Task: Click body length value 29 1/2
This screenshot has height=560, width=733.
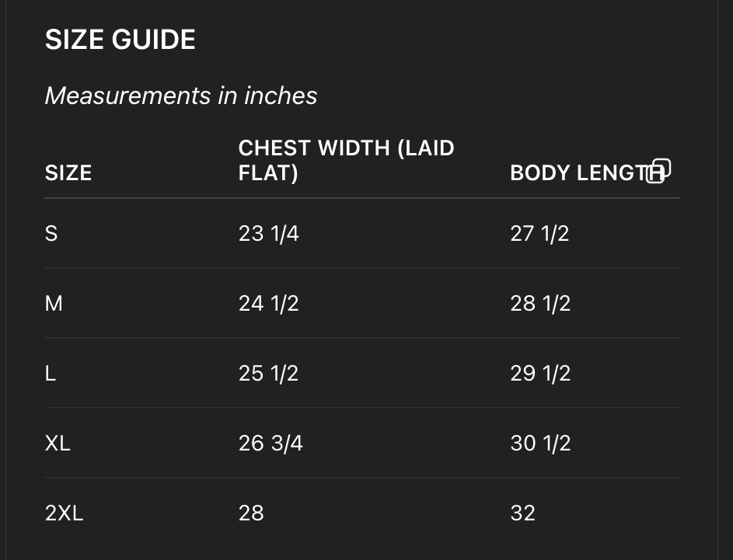Action: (540, 374)
